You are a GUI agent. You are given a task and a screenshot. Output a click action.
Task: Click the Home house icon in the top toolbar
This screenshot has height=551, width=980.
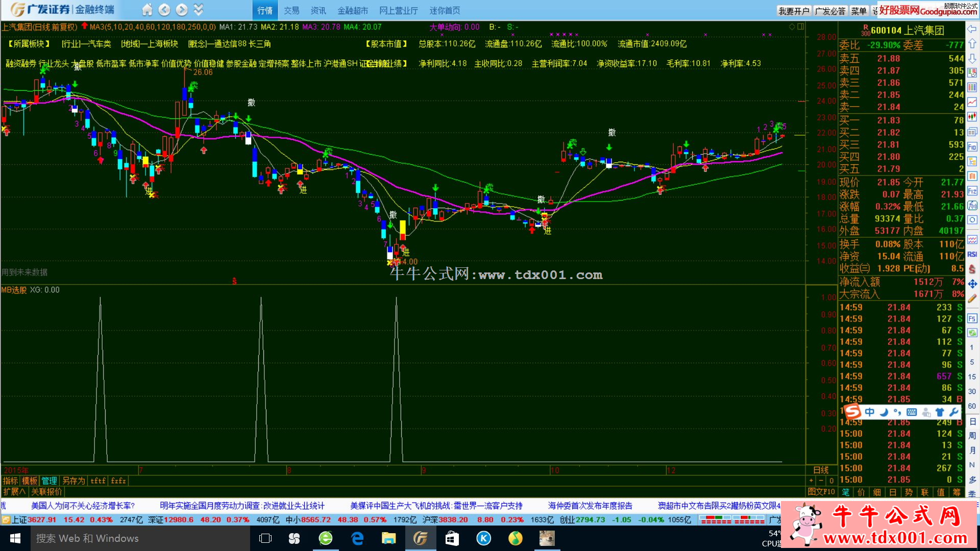[147, 10]
